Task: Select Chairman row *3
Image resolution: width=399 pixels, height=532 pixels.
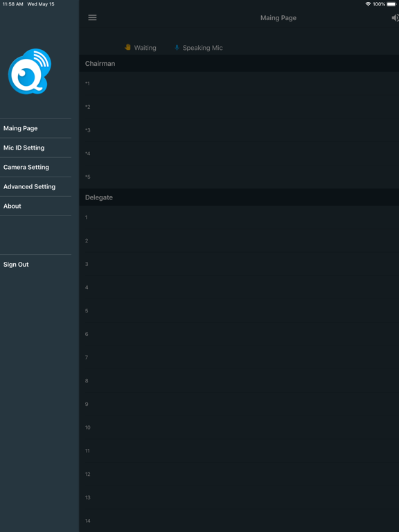Action: pyautogui.click(x=239, y=130)
